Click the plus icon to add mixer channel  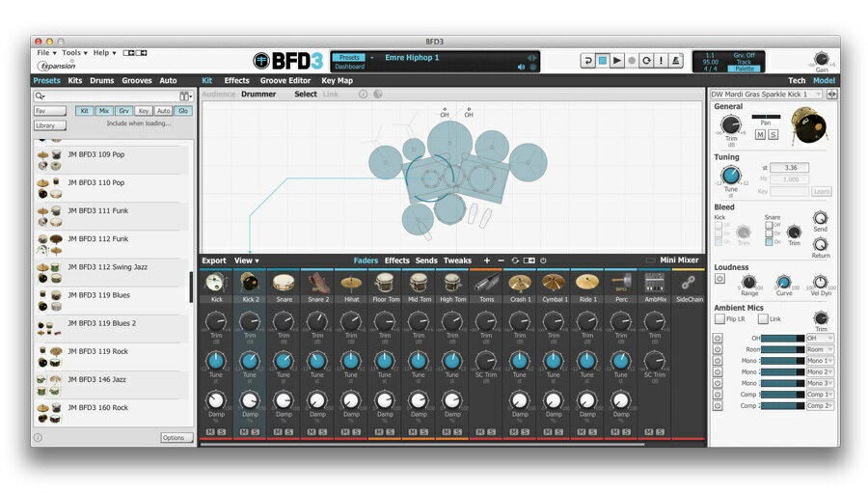(x=487, y=260)
